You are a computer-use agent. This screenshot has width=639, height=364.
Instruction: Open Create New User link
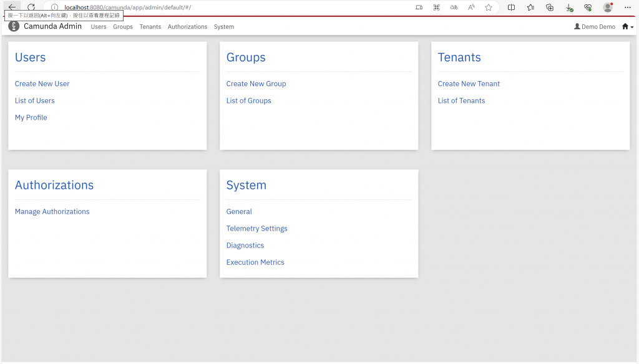[42, 84]
